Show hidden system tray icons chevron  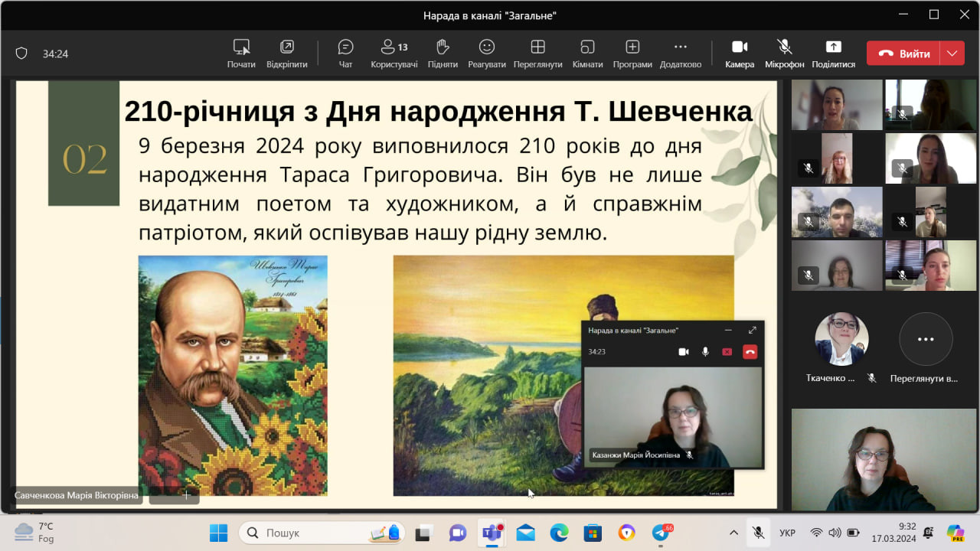pos(733,533)
